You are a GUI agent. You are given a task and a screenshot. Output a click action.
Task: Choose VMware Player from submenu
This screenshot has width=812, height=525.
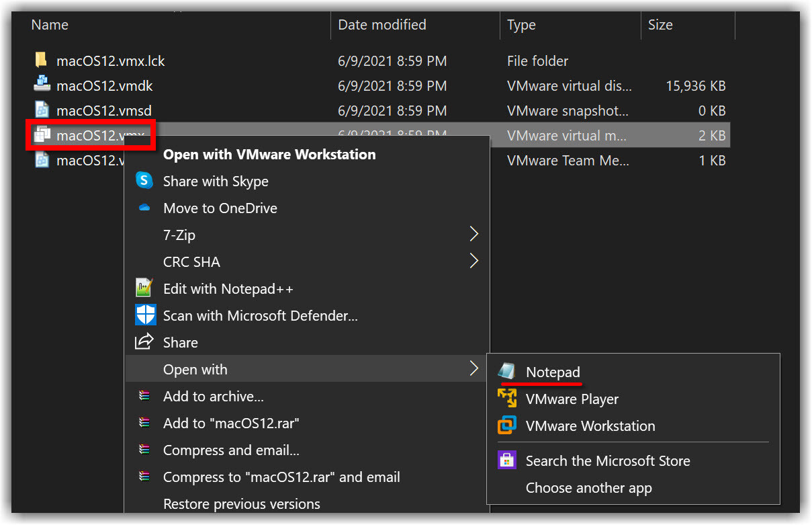(572, 399)
